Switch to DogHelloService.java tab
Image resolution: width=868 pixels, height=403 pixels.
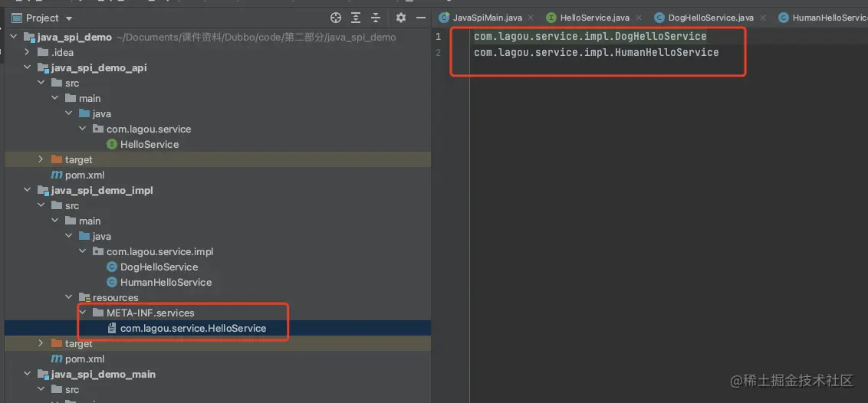click(x=712, y=18)
